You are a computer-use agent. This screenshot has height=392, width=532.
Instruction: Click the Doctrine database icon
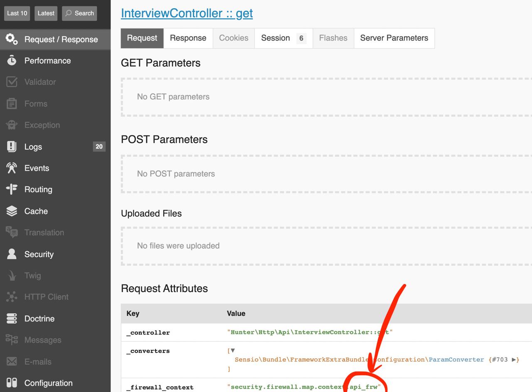coord(12,318)
